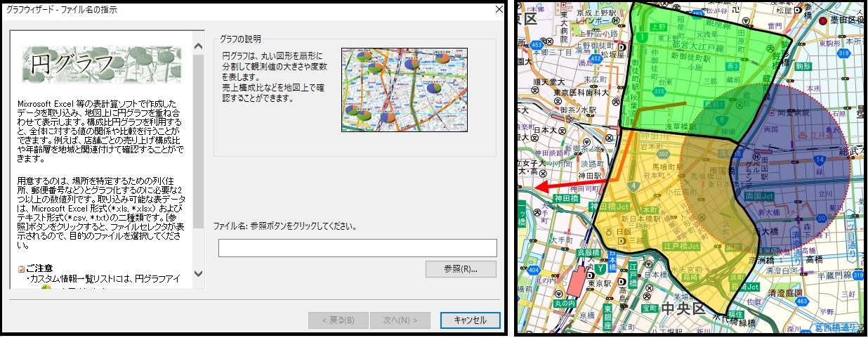Click the 箱崎Jct junction sign
Image resolution: width=868 pixels, height=338 pixels.
[x=745, y=287]
